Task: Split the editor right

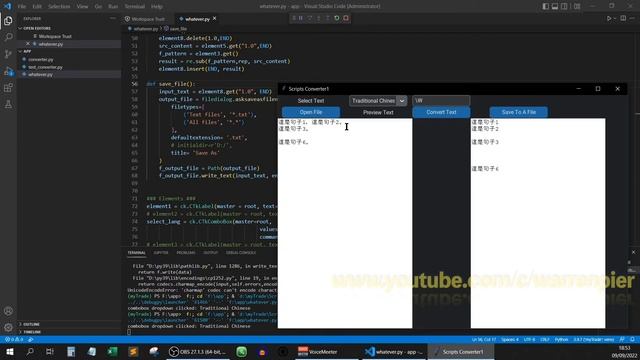Action: tap(623, 18)
